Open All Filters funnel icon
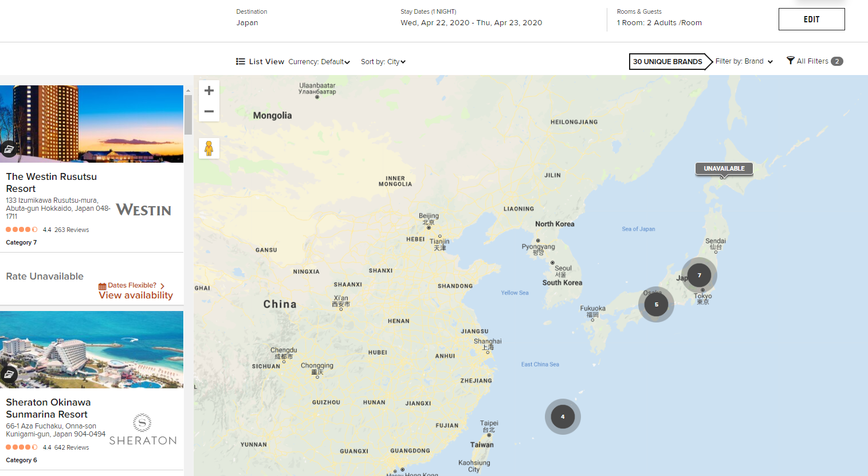 (791, 61)
